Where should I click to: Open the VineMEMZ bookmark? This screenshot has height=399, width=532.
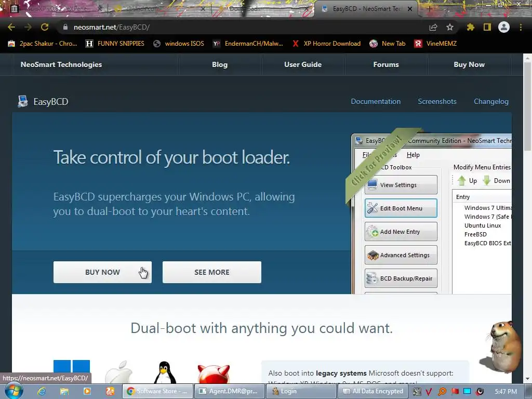435,44
